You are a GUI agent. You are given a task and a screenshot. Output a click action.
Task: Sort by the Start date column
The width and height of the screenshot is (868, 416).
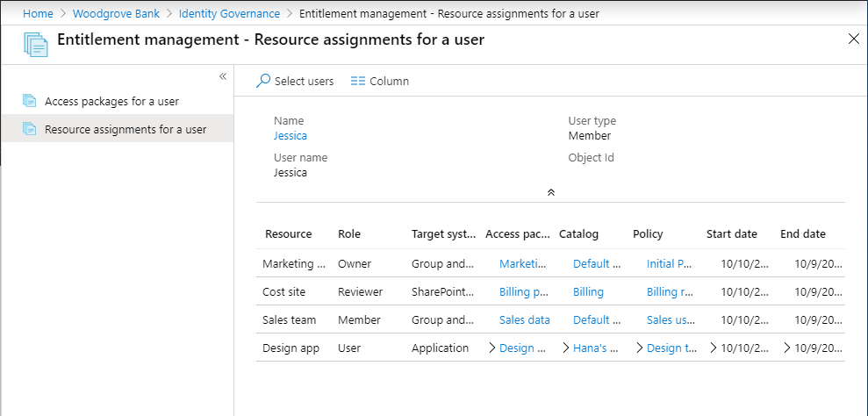pyautogui.click(x=731, y=234)
